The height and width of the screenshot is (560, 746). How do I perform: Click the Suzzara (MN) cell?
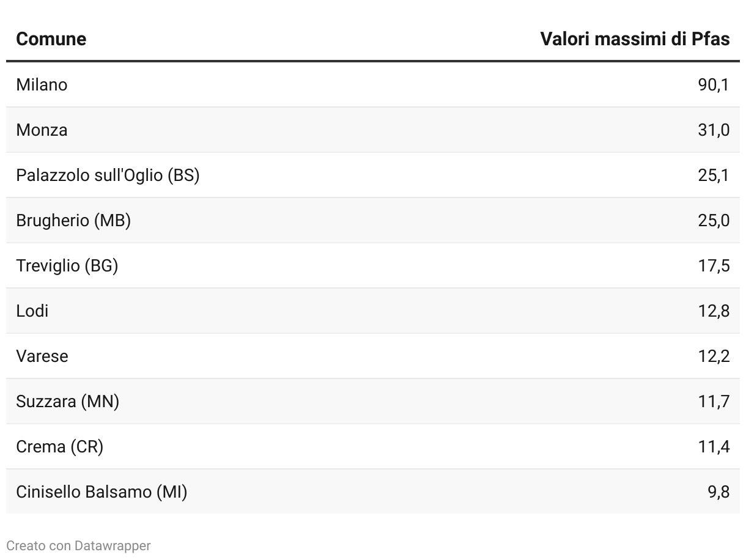click(67, 401)
